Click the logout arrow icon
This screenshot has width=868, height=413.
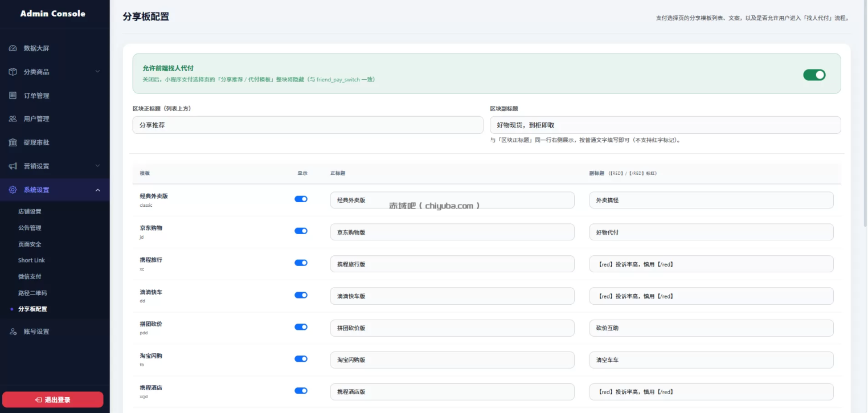pos(38,400)
